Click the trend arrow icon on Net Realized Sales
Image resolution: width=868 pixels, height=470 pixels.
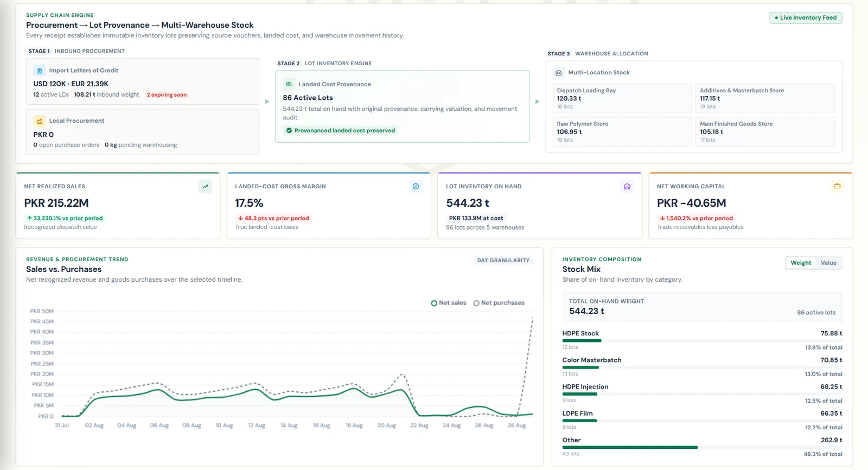click(205, 187)
